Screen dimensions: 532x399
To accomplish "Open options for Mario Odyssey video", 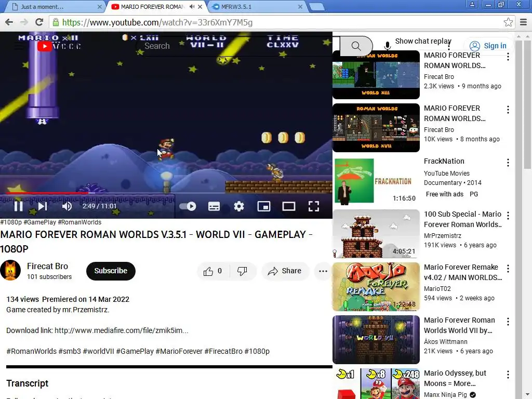I will pos(508,375).
